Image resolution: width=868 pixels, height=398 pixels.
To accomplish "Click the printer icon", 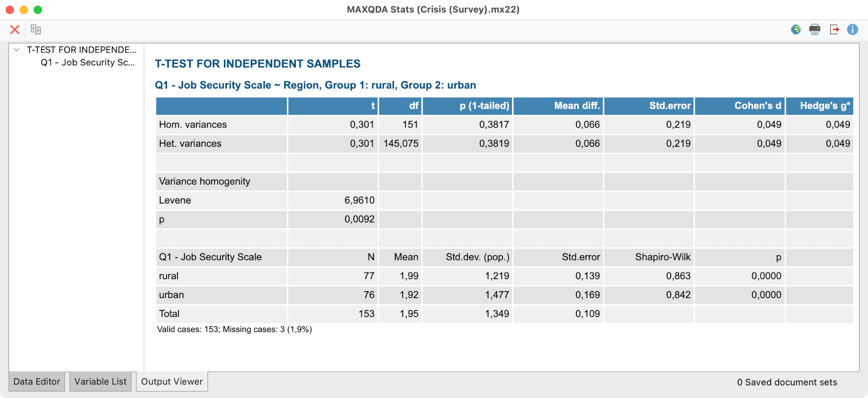I will (x=815, y=30).
